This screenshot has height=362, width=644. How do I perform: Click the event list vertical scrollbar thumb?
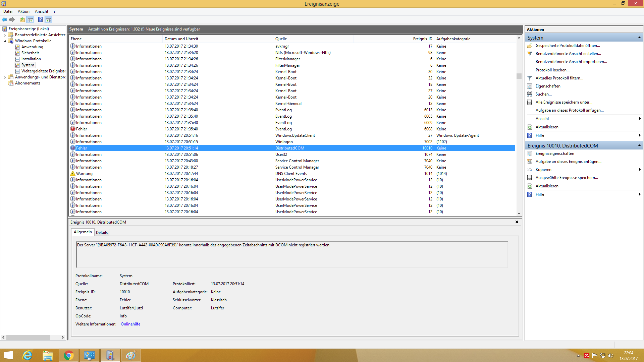point(519,76)
